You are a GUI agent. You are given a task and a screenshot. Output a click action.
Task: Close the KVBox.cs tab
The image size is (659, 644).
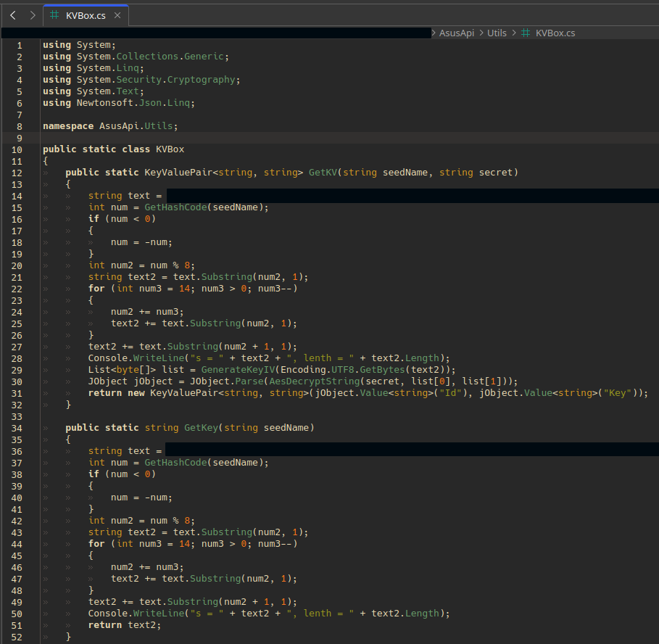[x=117, y=15]
